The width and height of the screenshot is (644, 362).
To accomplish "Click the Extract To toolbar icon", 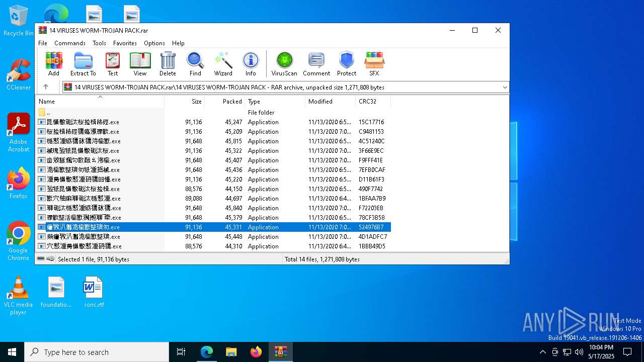I will tap(83, 64).
